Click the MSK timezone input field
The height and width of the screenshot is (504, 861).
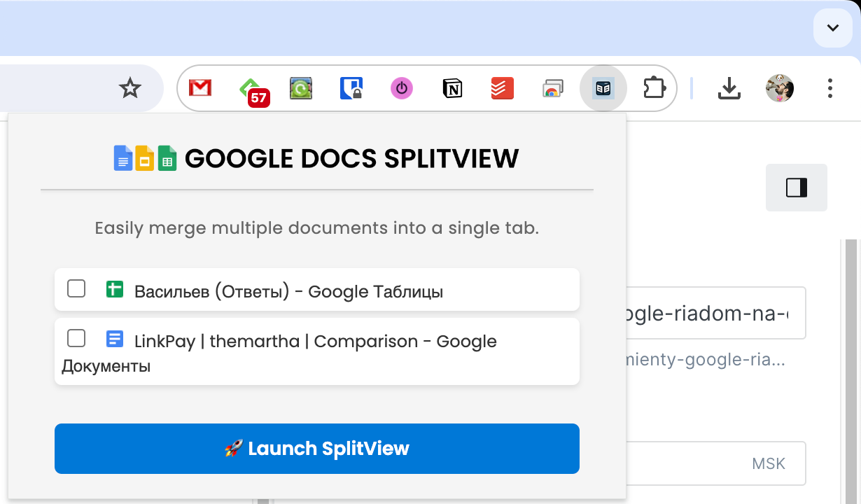click(716, 463)
